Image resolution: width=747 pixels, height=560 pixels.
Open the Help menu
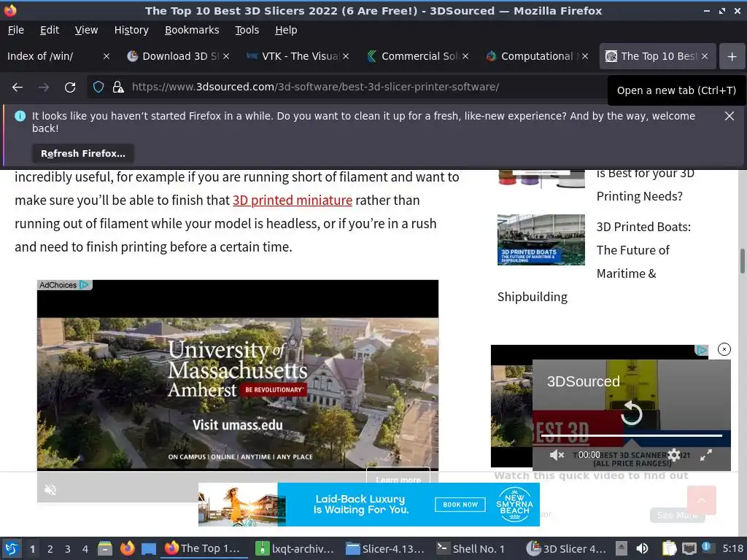coord(286,30)
